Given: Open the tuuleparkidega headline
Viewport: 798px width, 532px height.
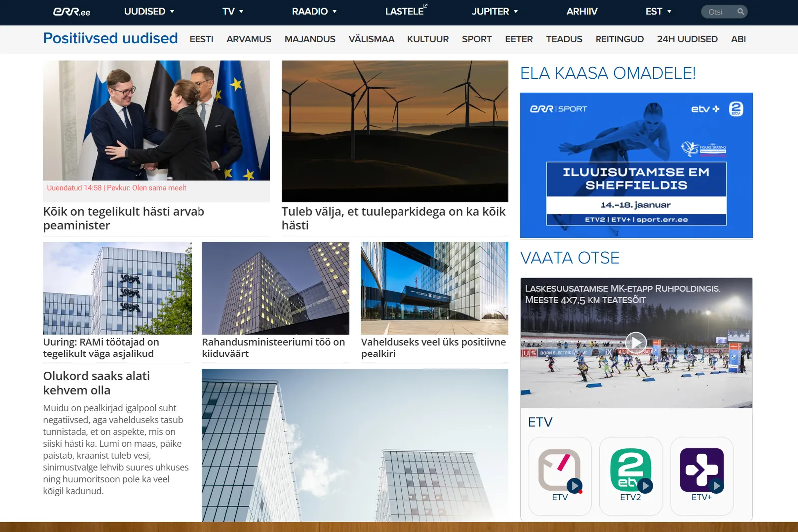Looking at the screenshot, I should click(394, 218).
